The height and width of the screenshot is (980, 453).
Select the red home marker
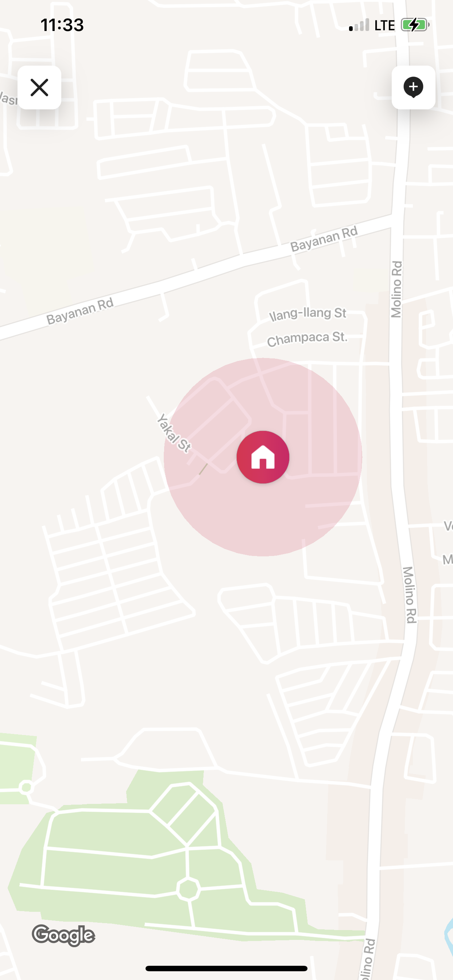(263, 457)
